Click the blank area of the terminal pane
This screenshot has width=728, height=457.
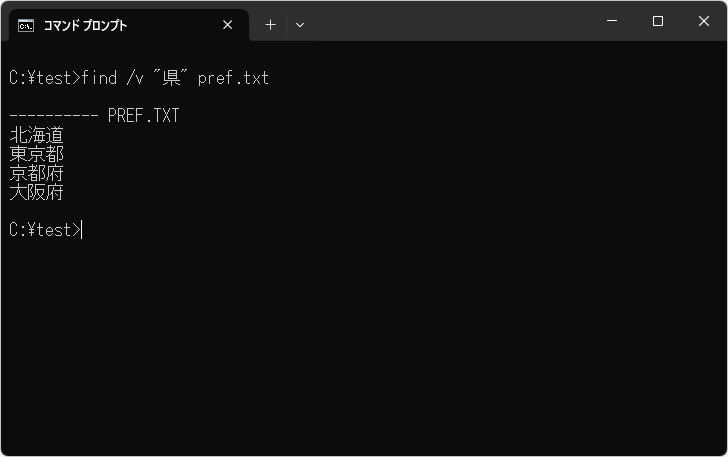(400, 340)
